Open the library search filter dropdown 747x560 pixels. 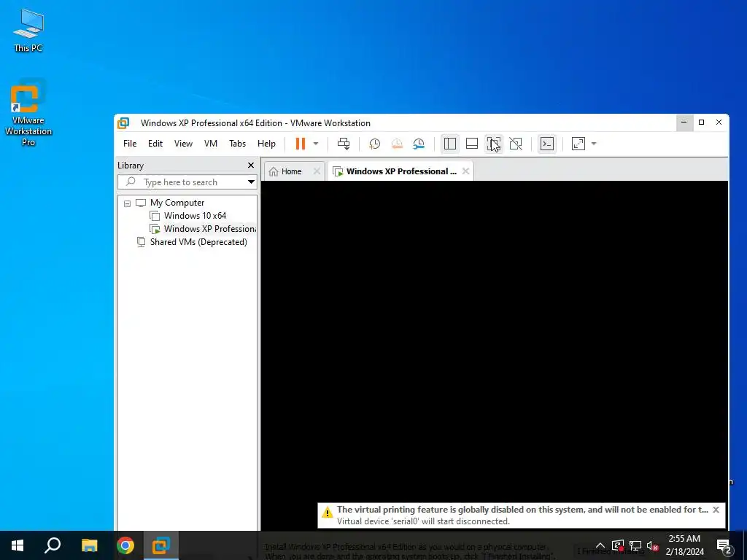point(251,182)
